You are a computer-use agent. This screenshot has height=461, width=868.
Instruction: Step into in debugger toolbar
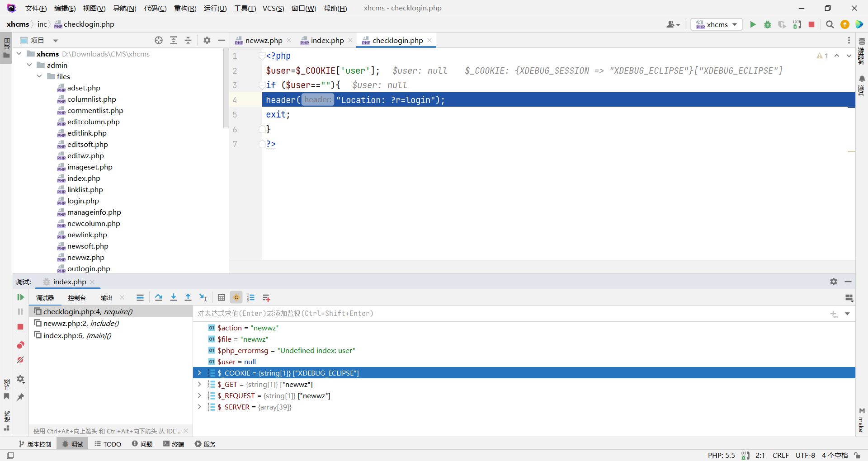pyautogui.click(x=174, y=298)
